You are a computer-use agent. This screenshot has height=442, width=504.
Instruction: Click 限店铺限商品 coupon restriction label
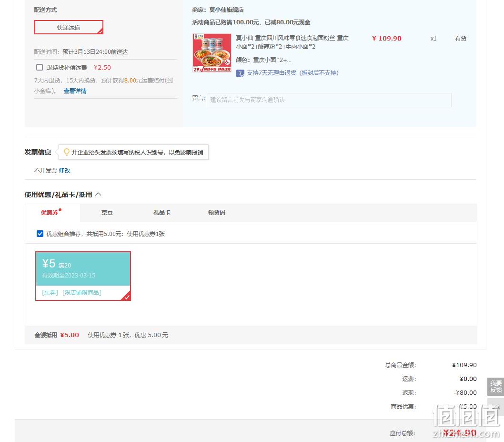[81, 292]
